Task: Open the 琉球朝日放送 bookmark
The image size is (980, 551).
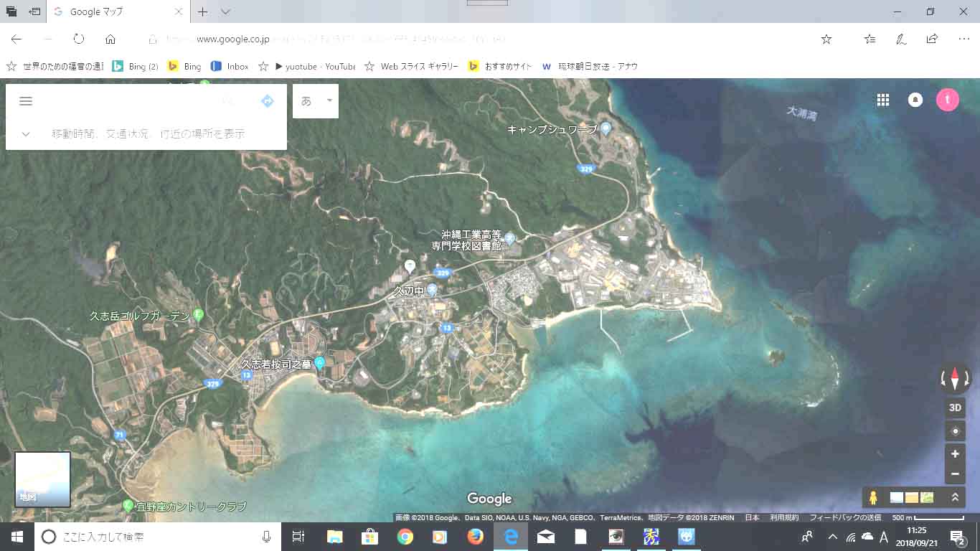Action: coord(590,66)
